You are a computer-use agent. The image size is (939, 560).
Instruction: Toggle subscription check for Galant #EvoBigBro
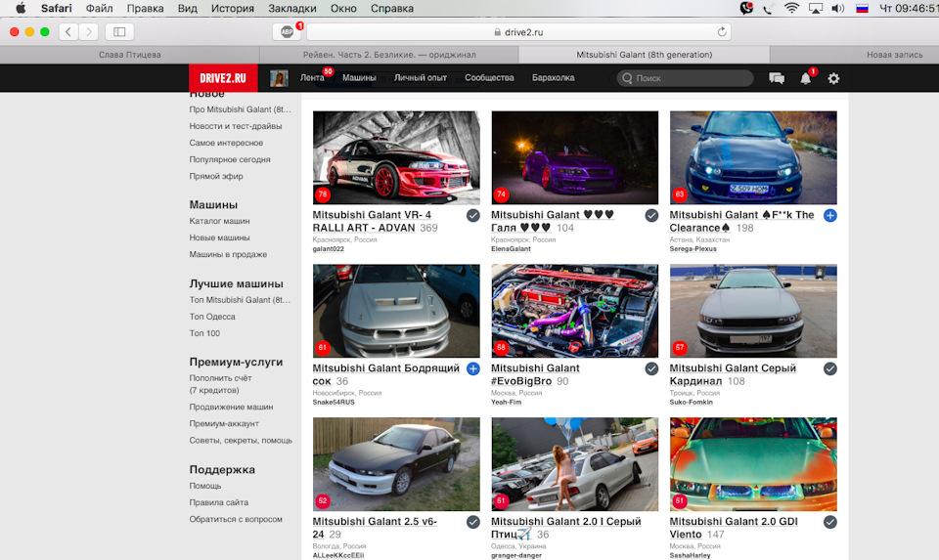point(651,368)
